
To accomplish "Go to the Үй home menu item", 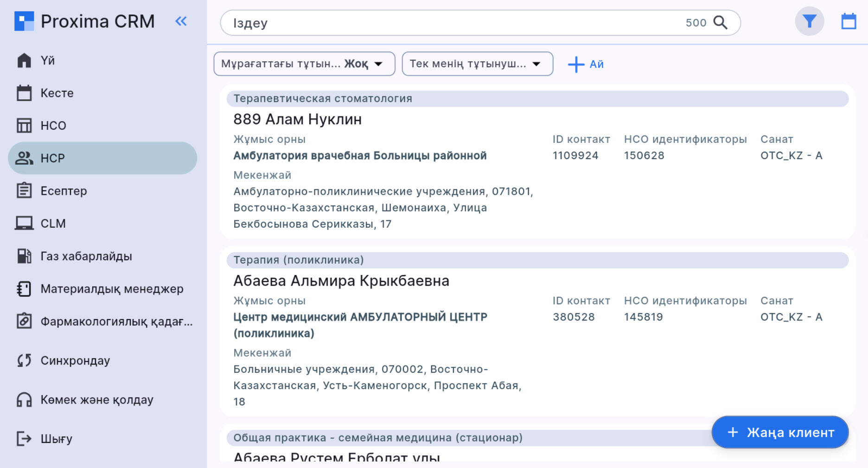I will point(47,60).
